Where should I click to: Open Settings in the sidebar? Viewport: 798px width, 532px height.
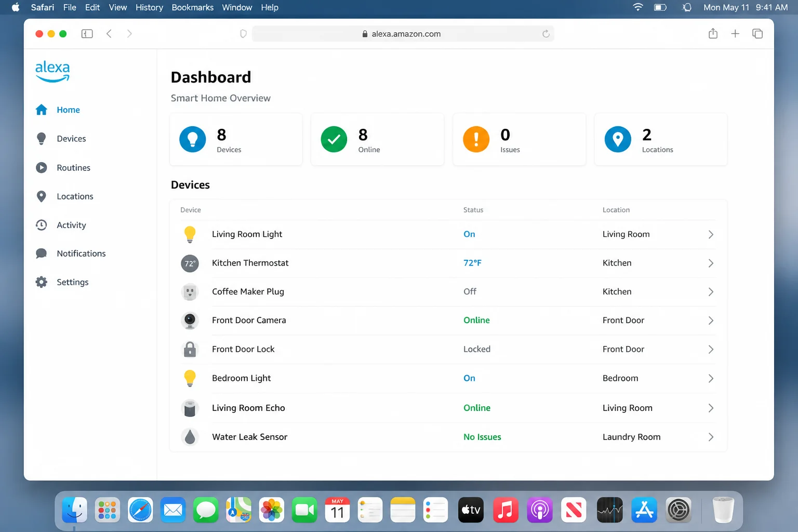[62, 282]
